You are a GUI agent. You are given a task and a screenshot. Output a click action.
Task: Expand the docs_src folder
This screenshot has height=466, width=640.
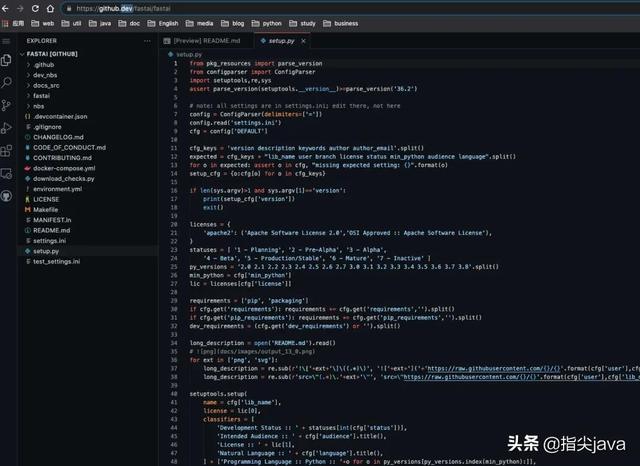click(46, 85)
